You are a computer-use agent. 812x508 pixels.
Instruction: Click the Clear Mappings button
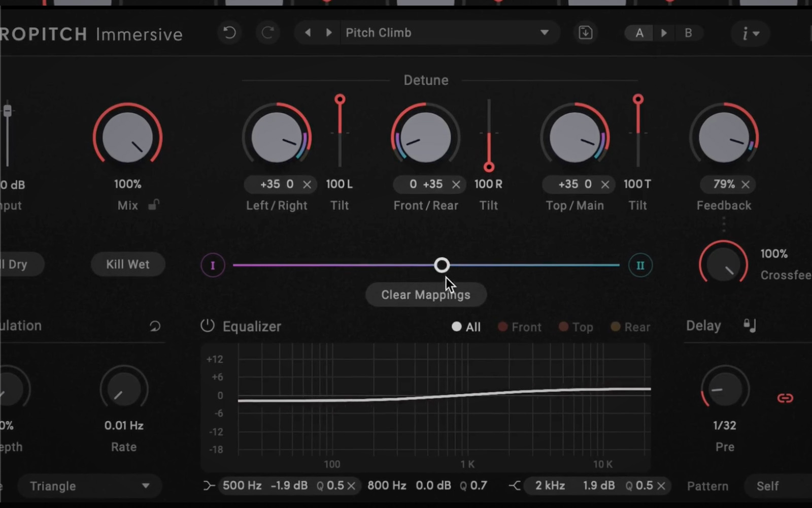coord(425,295)
